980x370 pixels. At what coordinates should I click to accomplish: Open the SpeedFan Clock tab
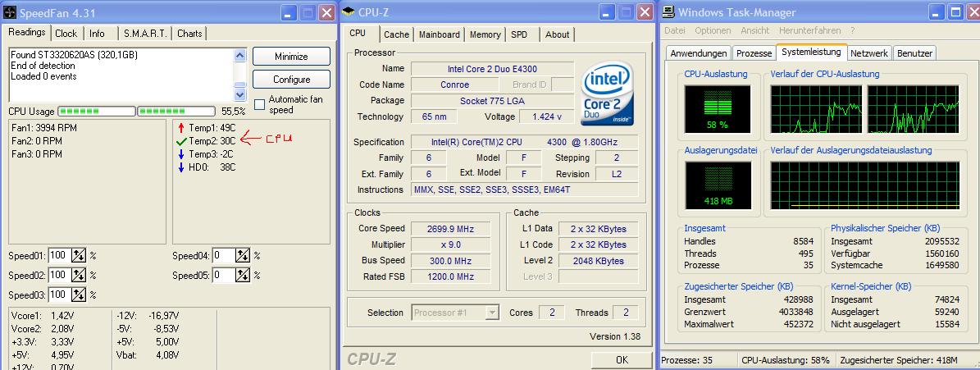(x=66, y=34)
